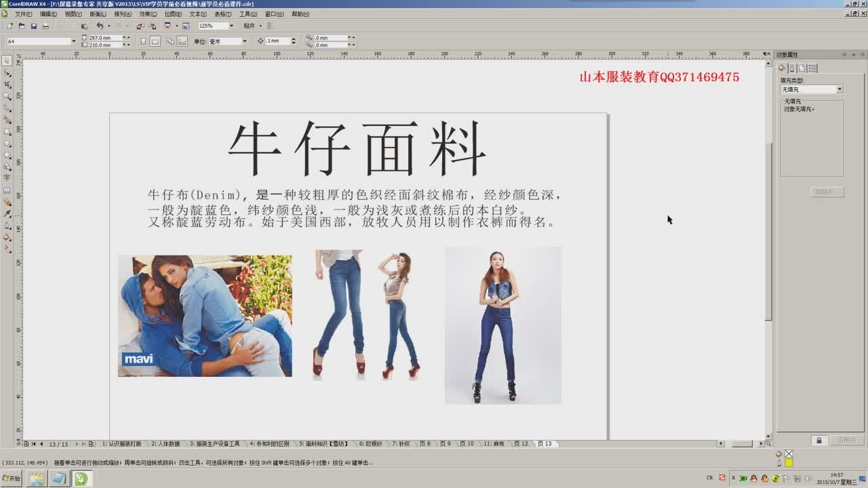Click the Paste icon in the toolbar
868x488 pixels.
(x=85, y=26)
